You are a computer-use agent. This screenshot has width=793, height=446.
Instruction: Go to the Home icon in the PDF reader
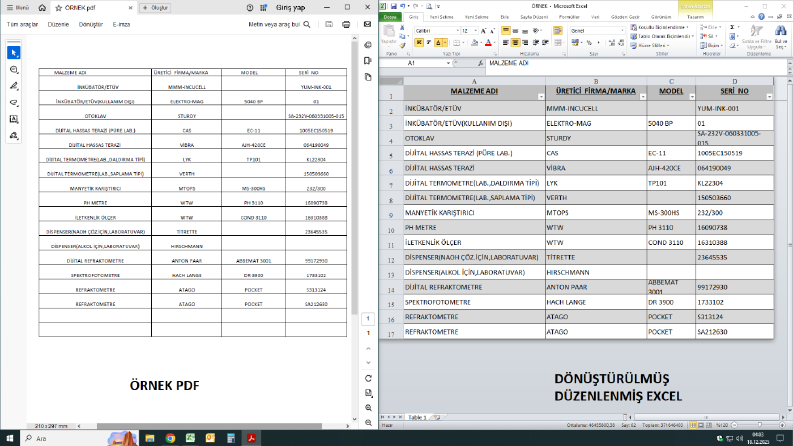(x=42, y=8)
